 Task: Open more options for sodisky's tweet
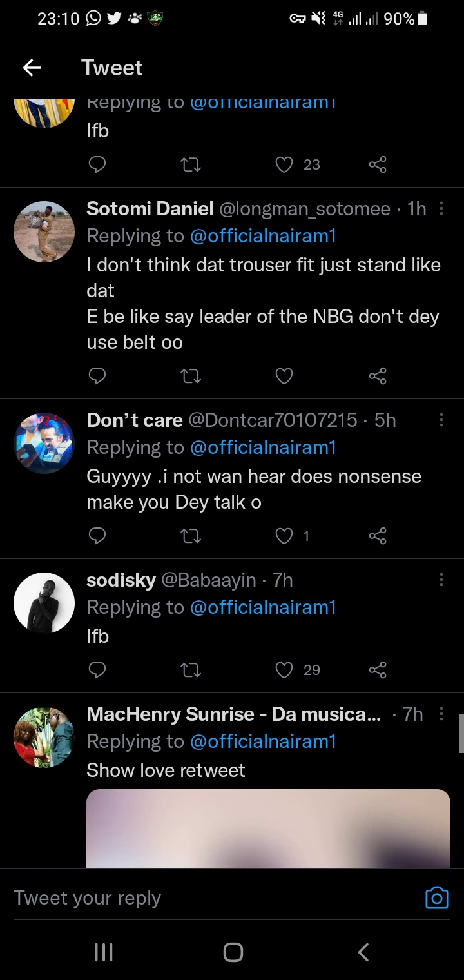[441, 580]
